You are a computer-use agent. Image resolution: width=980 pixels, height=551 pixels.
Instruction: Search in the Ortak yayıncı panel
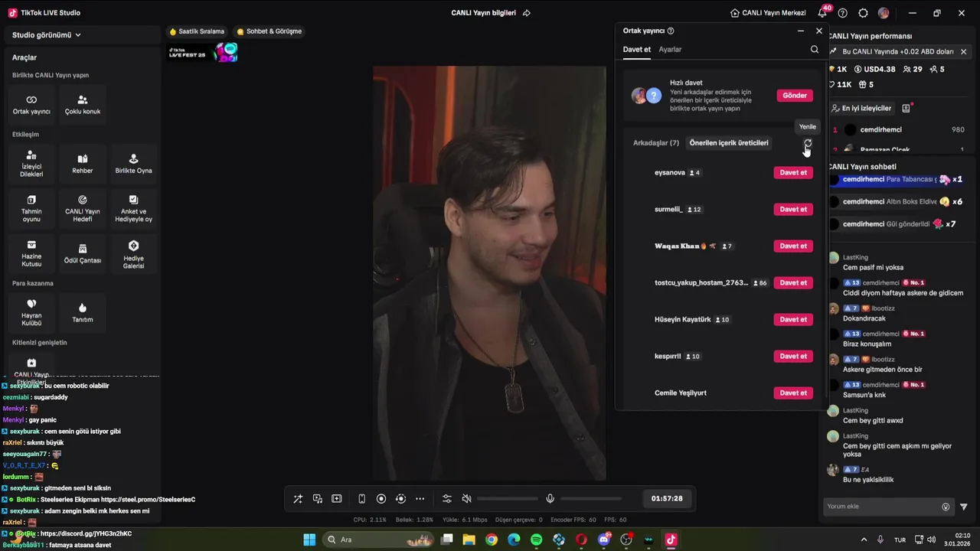click(815, 49)
